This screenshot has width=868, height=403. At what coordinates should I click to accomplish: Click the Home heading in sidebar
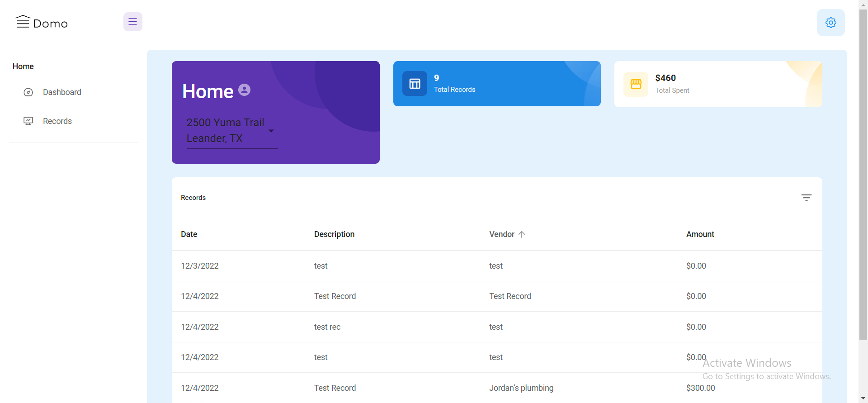[x=23, y=66]
